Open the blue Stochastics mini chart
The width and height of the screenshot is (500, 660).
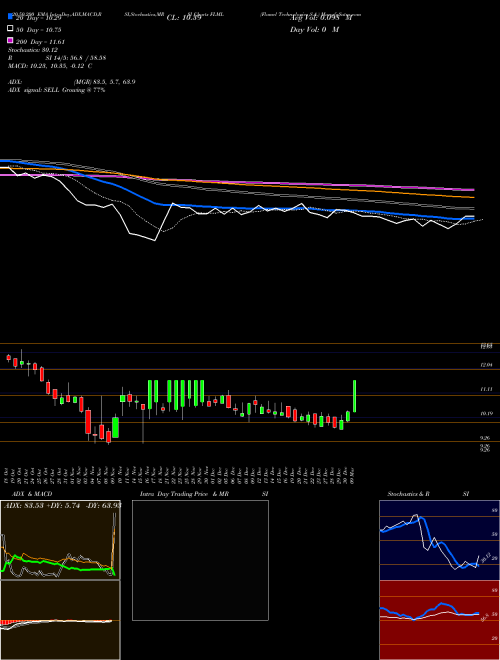(x=439, y=540)
